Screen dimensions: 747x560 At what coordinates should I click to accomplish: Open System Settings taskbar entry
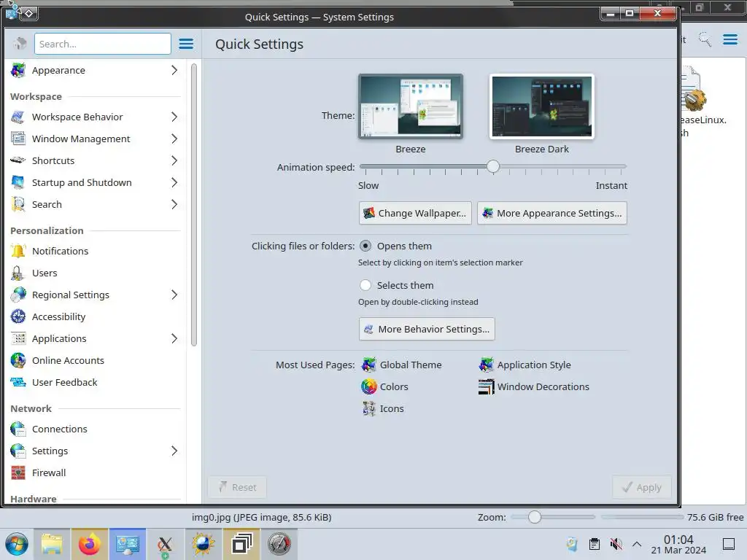[127, 544]
